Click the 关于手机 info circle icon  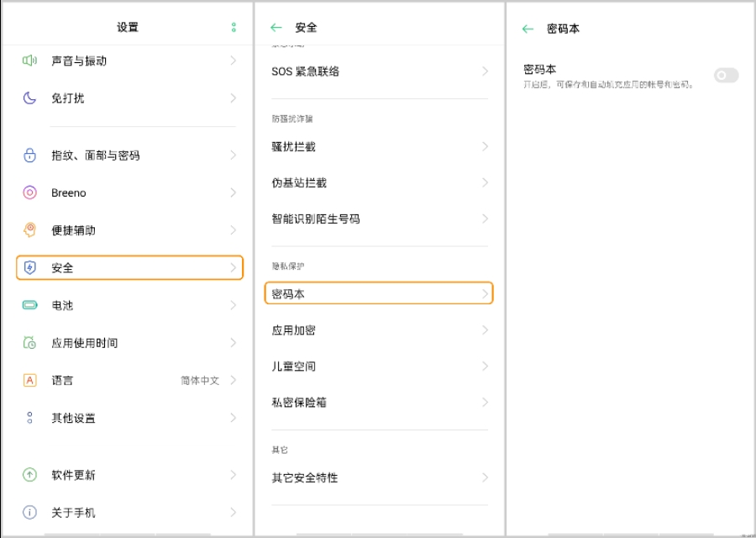tap(29, 512)
